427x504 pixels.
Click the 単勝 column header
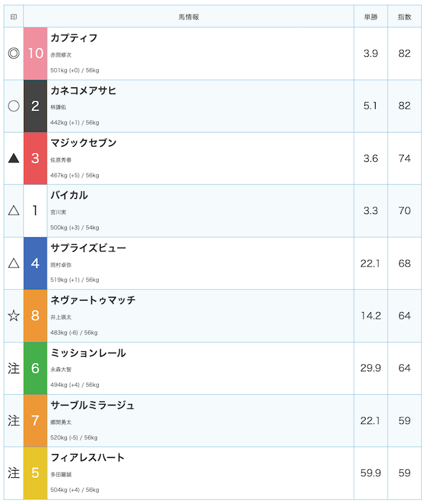point(371,17)
